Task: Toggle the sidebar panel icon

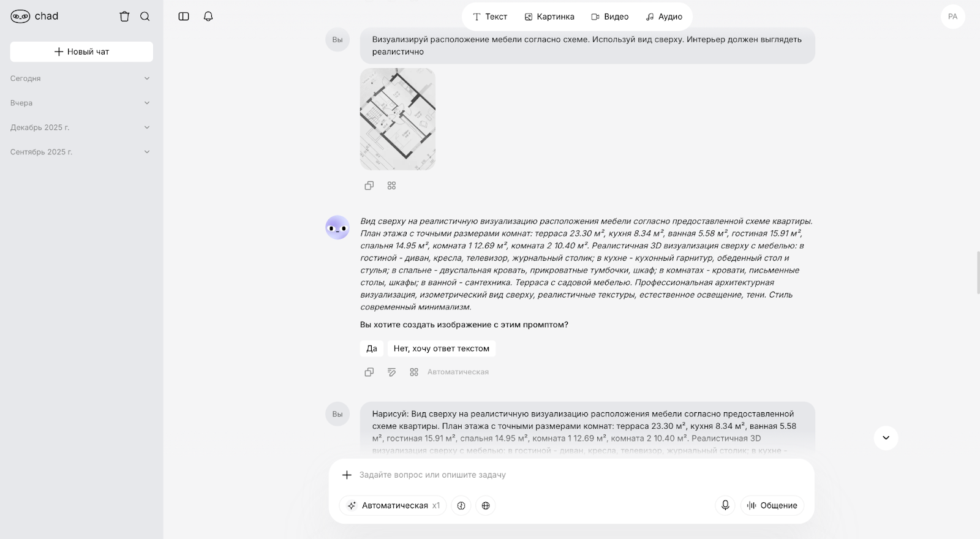Action: [x=184, y=17]
